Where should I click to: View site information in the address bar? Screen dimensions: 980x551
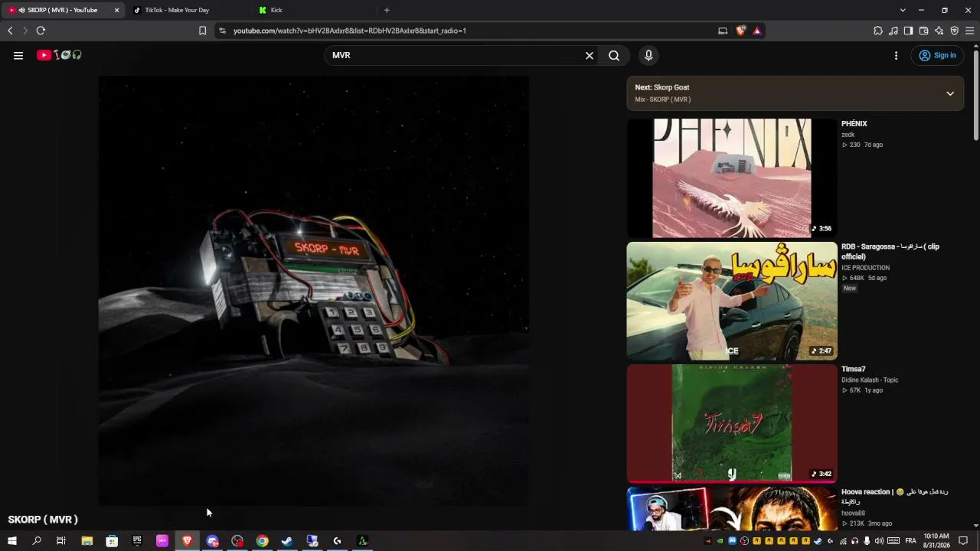point(222,31)
